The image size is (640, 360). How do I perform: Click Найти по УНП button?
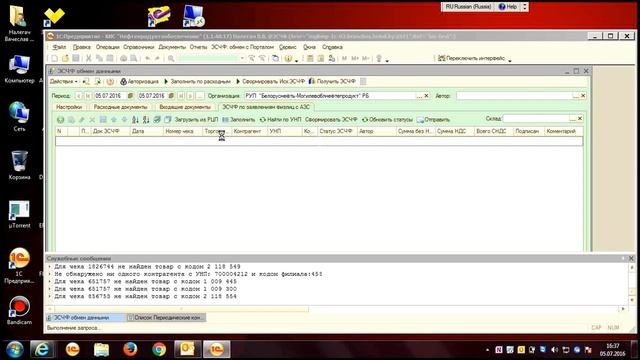click(x=280, y=120)
